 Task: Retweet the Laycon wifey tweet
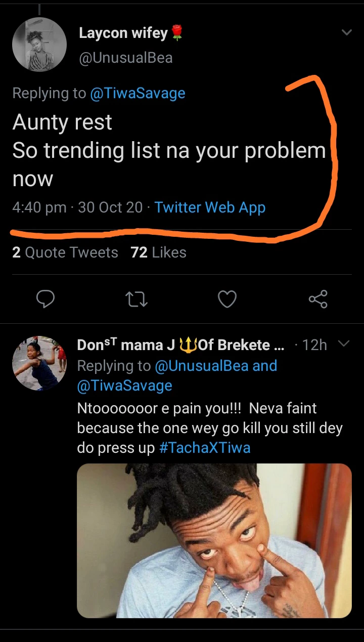pos(136,299)
